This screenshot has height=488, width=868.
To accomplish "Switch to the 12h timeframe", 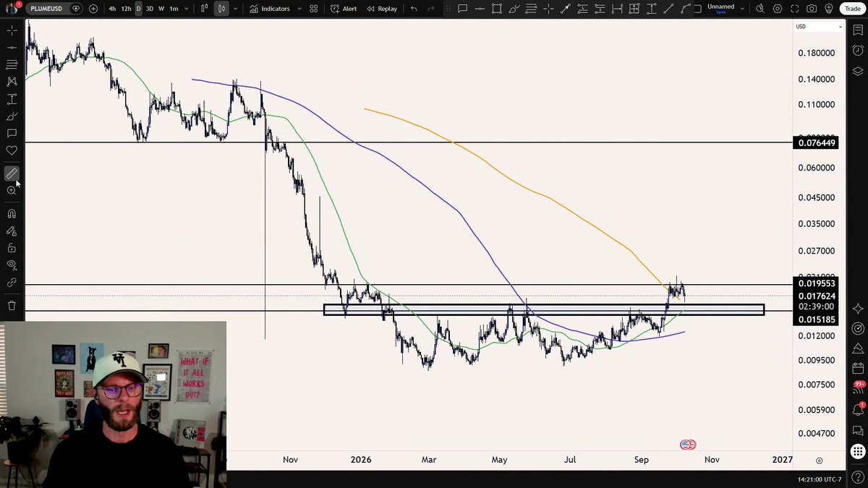I will (126, 9).
